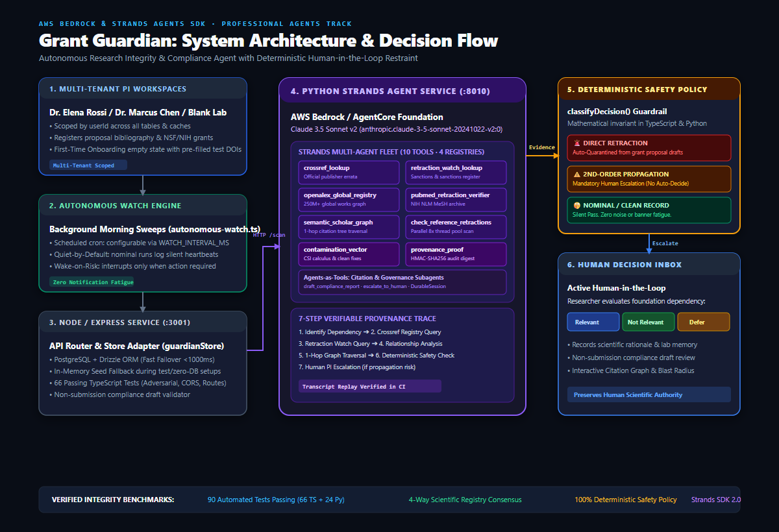
Task: Click the Multi-Tenant Scoped badge
Action: pyautogui.click(x=88, y=165)
